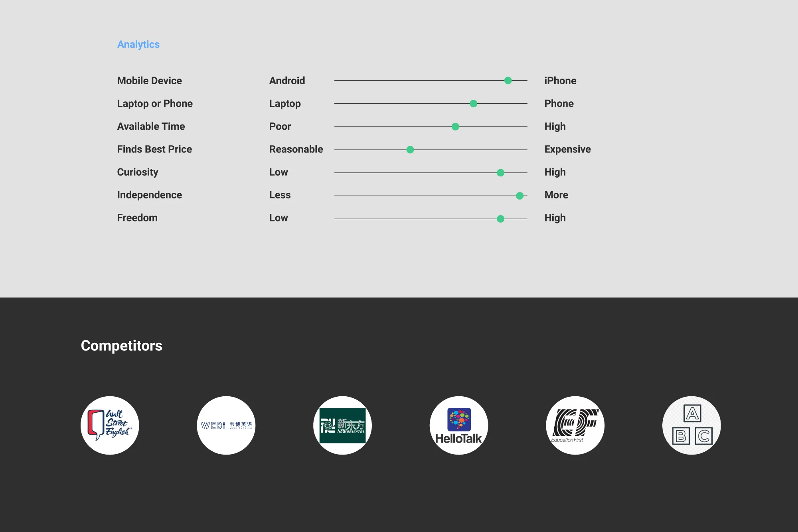Click the EF Education First logo
The image size is (798, 532).
(575, 425)
